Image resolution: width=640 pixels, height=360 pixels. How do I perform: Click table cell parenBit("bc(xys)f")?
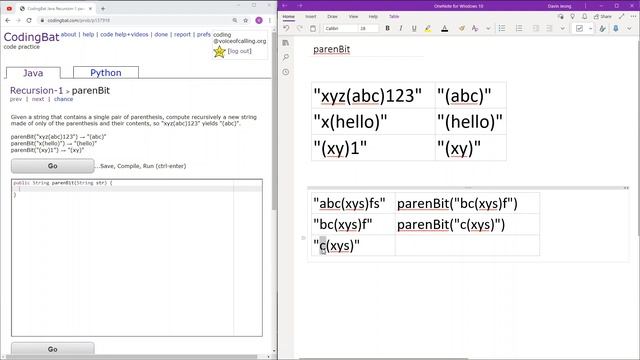(x=467, y=203)
